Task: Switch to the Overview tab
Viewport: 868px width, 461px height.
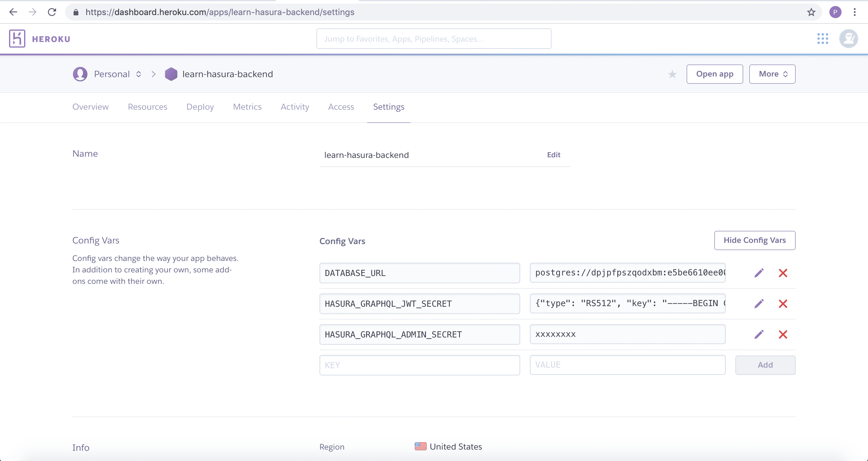Action: tap(90, 107)
